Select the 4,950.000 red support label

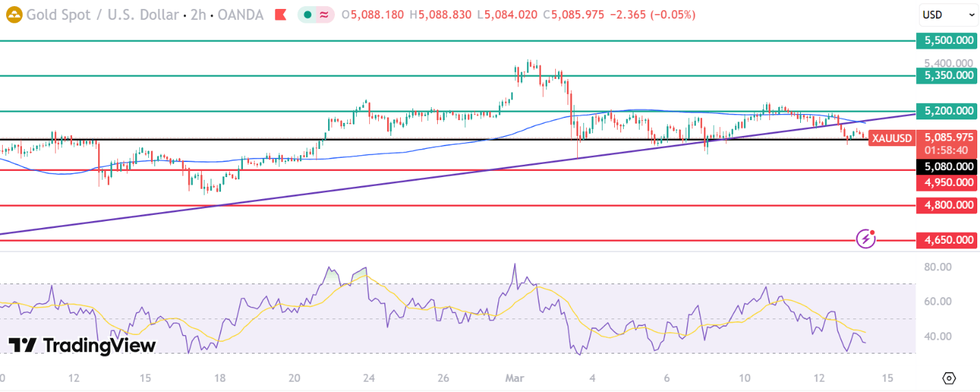coord(948,182)
